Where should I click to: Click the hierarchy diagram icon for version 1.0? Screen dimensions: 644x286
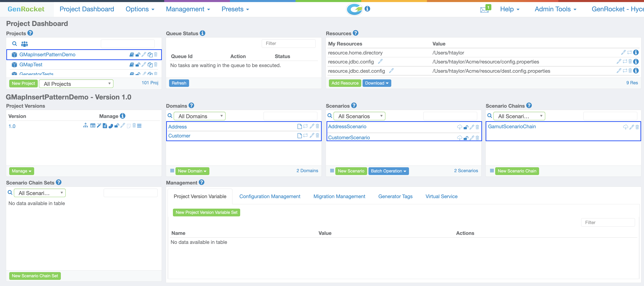coord(85,126)
